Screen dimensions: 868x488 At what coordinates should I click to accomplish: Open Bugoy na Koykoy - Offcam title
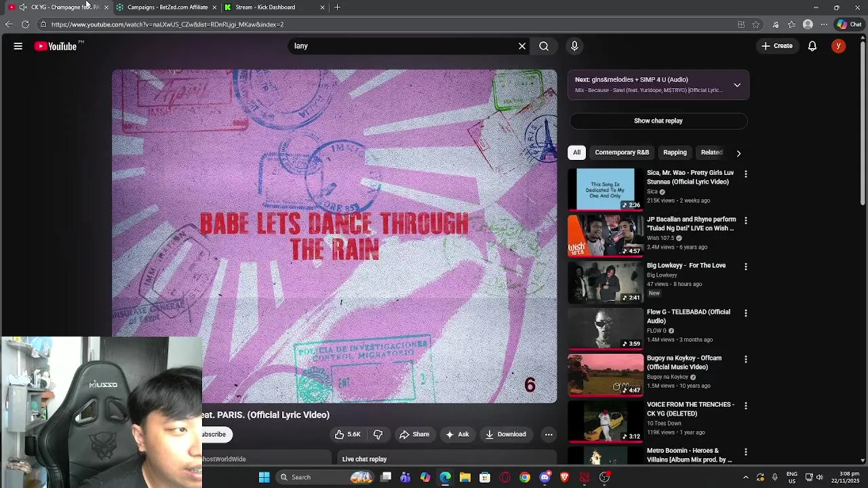tap(684, 363)
